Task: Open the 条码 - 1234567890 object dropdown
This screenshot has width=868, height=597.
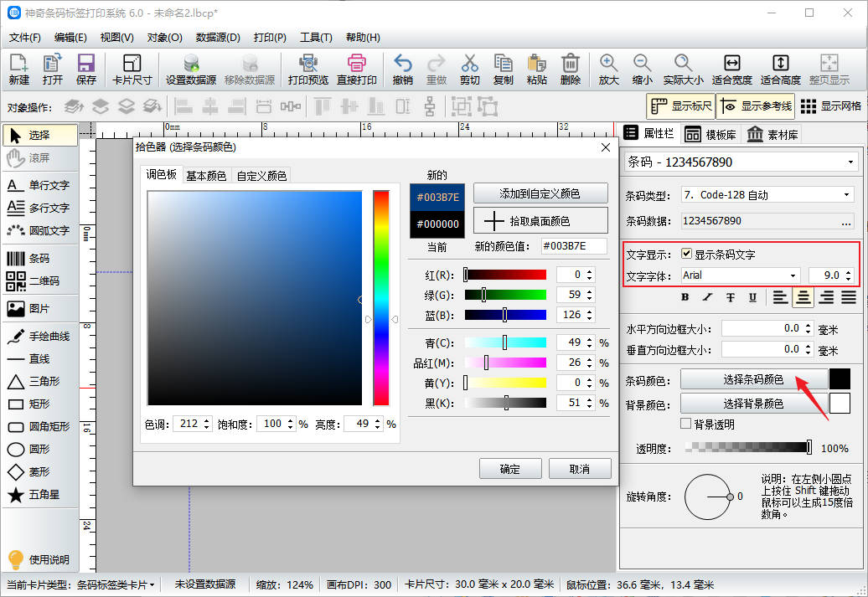Action: click(741, 162)
